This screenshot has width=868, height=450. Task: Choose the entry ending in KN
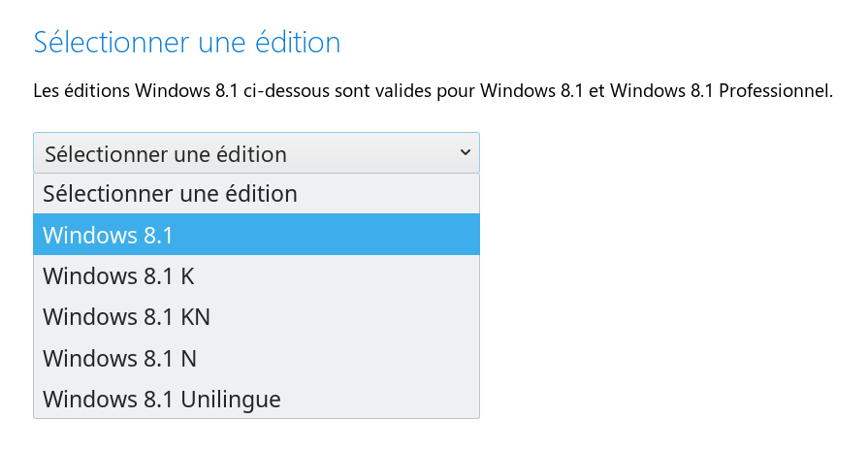(256, 316)
